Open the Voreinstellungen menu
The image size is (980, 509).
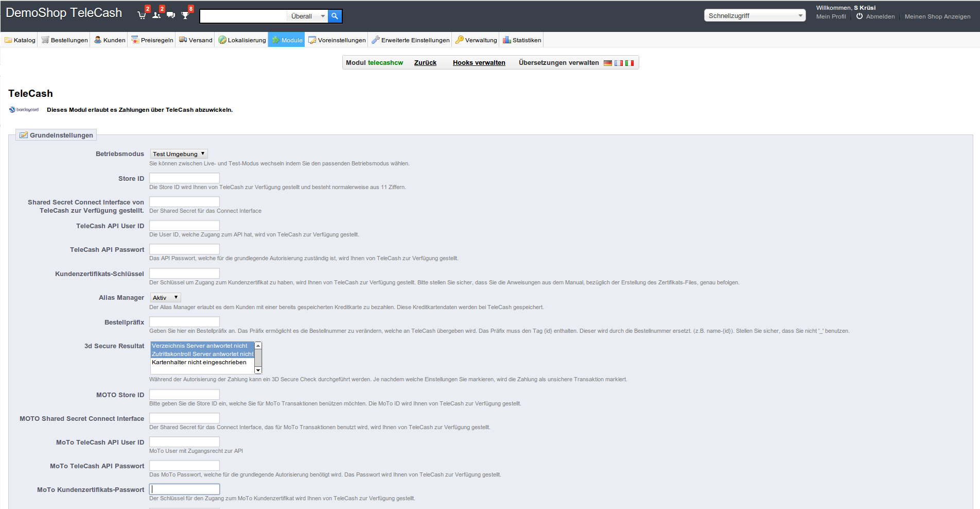(x=337, y=40)
